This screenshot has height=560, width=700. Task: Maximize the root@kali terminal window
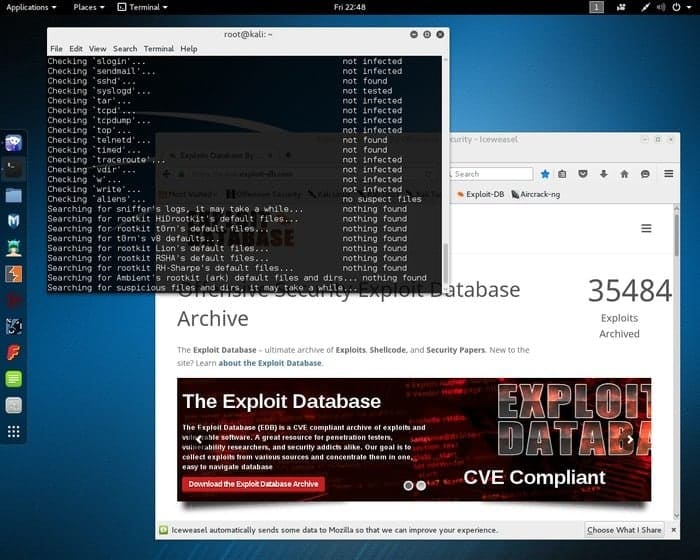pos(427,34)
